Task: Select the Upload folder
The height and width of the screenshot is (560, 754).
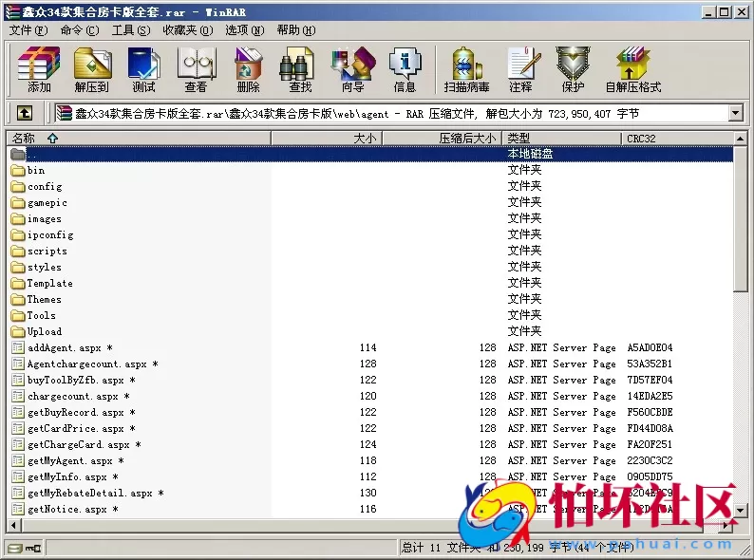Action: pyautogui.click(x=36, y=331)
